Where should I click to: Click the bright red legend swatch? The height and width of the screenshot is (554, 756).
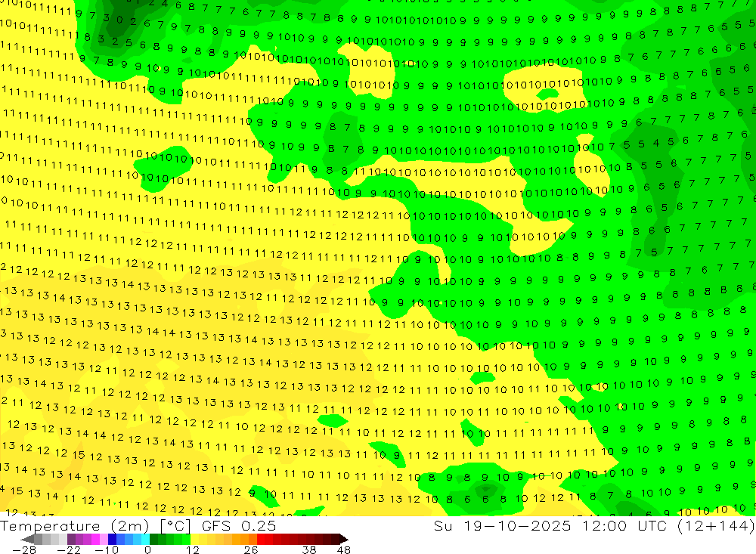(261, 539)
